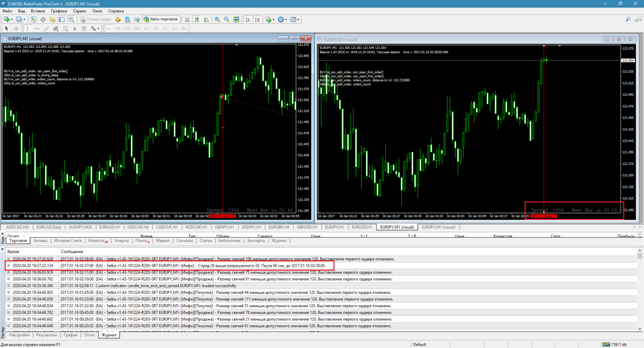This screenshot has width=644, height=348.
Task: Toggle the Авто-торговля button
Action: point(161,19)
